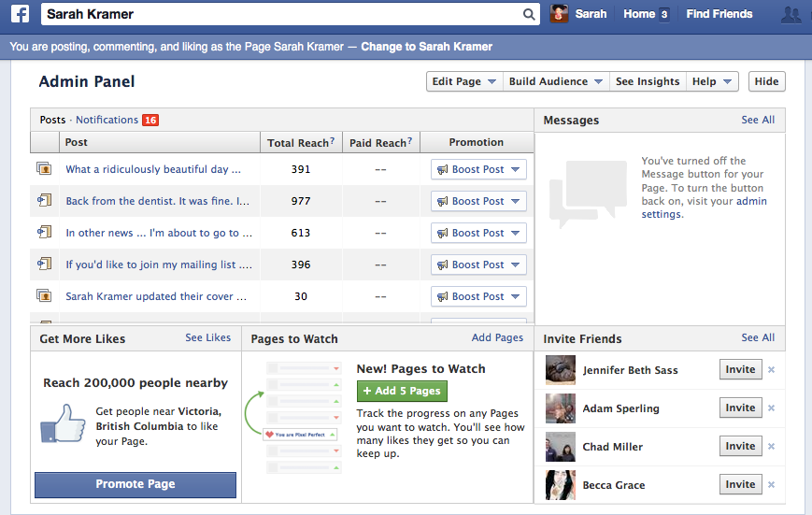Image resolution: width=812 pixels, height=515 pixels.
Task: Click Jennifer Beth Sass profile thumbnail
Action: [561, 370]
